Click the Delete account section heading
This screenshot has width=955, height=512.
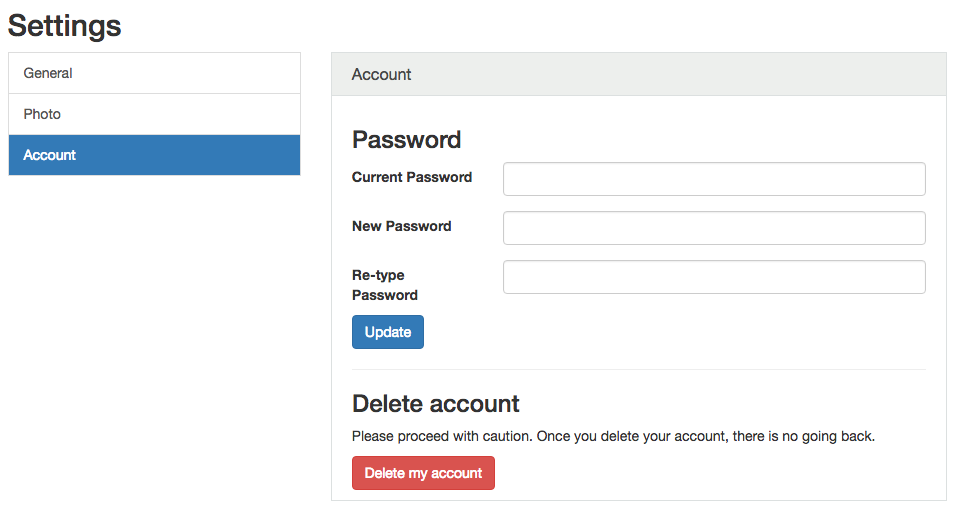(x=435, y=403)
